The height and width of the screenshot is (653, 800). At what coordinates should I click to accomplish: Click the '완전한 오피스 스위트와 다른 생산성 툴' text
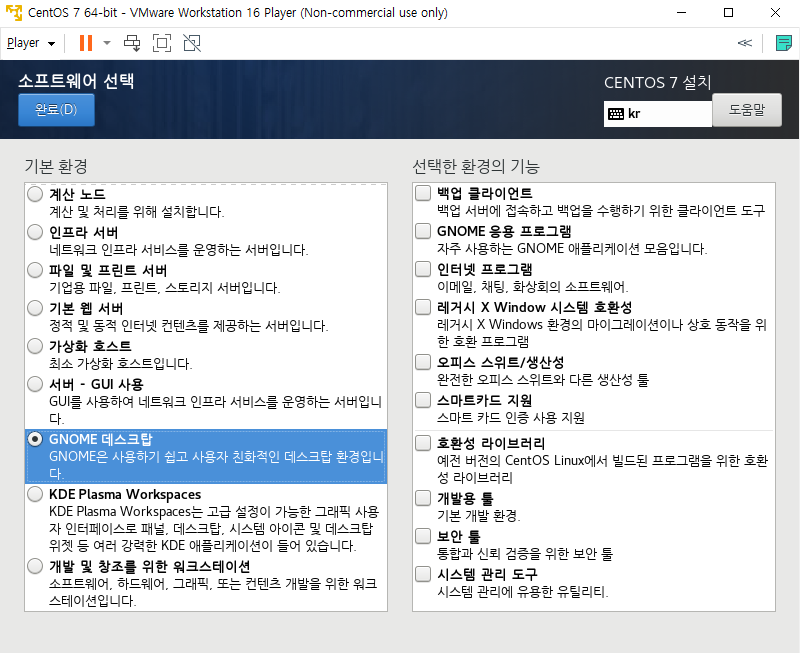coord(543,379)
